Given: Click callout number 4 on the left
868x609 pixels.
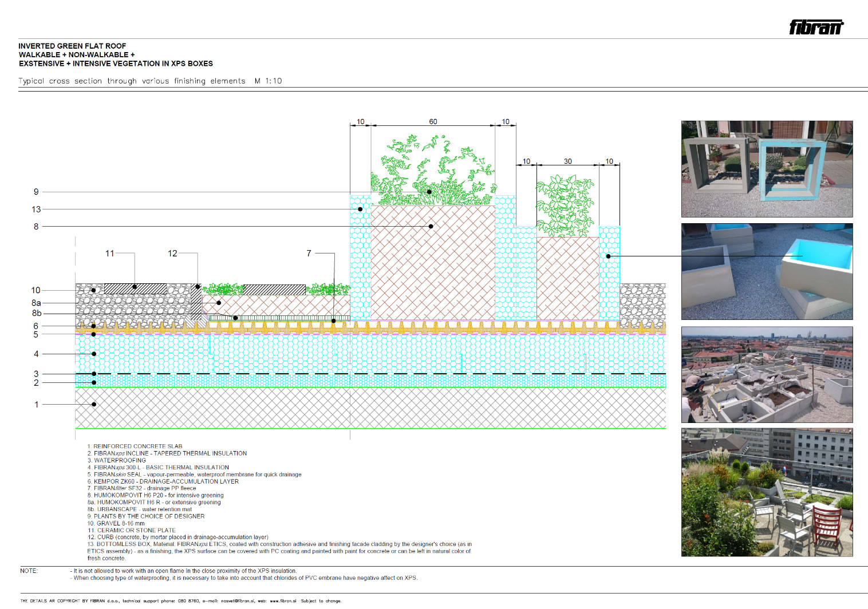Looking at the screenshot, I should point(36,354).
